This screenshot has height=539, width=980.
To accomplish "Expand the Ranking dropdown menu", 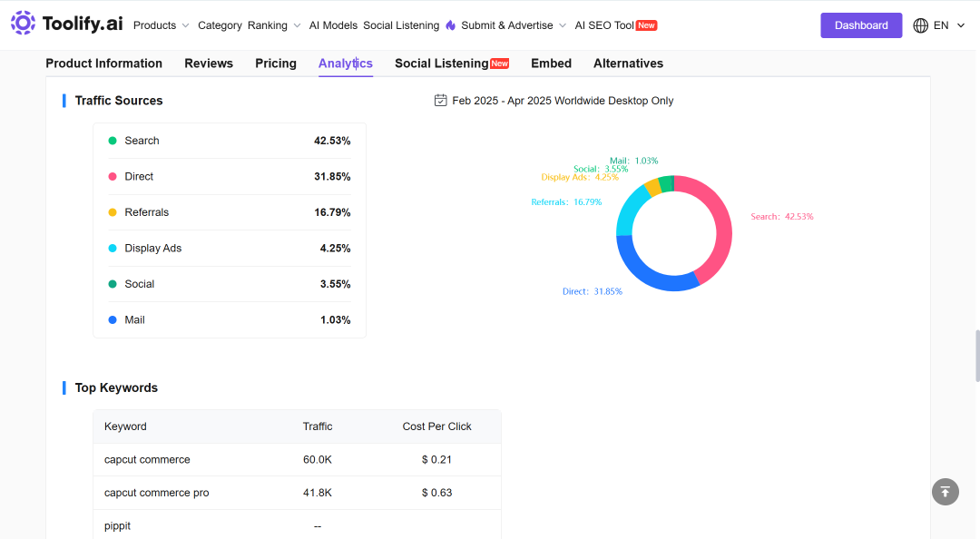I will point(297,25).
